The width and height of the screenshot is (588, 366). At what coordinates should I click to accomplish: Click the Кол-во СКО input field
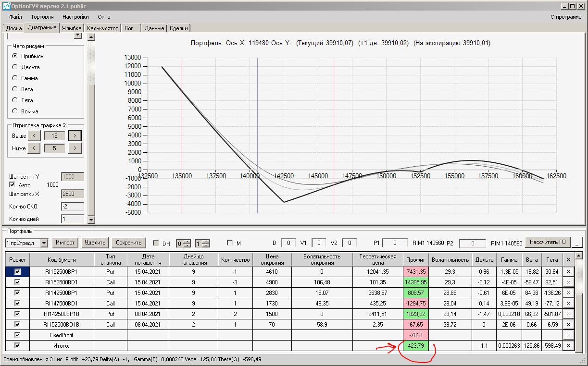pyautogui.click(x=73, y=207)
